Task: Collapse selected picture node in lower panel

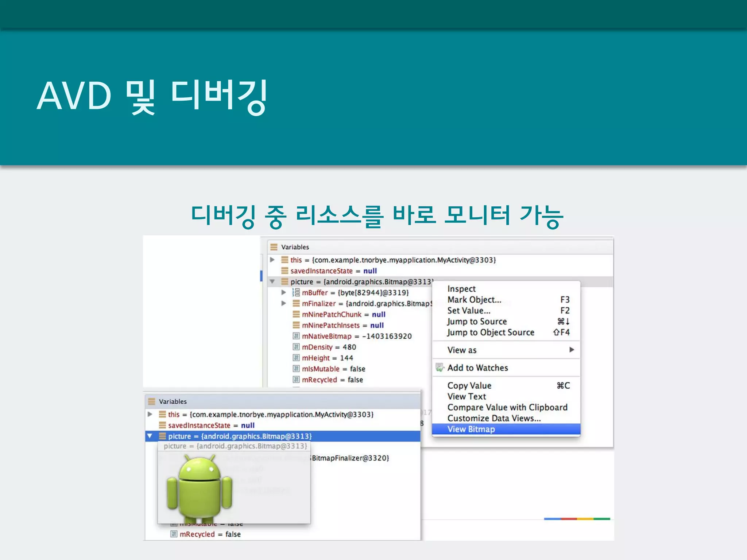Action: tap(150, 436)
